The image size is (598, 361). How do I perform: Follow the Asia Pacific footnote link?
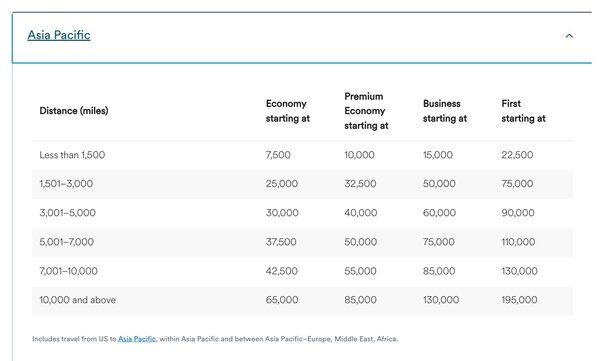[137, 339]
